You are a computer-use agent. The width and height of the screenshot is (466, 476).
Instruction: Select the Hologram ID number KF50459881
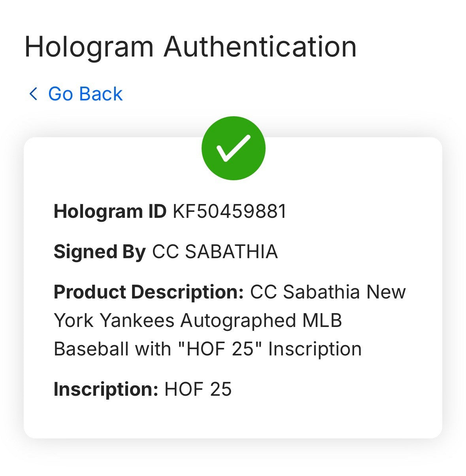click(x=229, y=212)
